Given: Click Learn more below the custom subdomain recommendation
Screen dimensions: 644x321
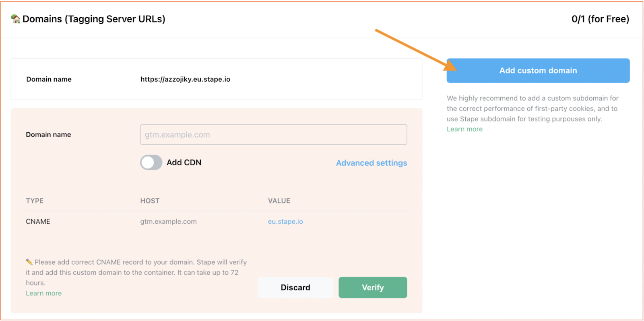Looking at the screenshot, I should (464, 129).
